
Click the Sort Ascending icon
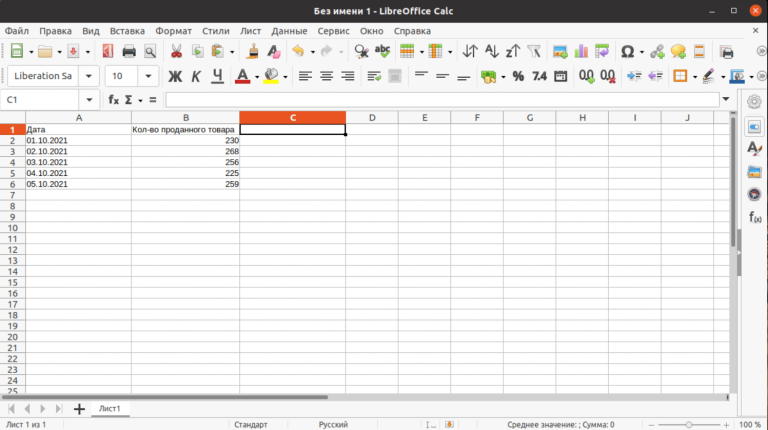tap(490, 51)
